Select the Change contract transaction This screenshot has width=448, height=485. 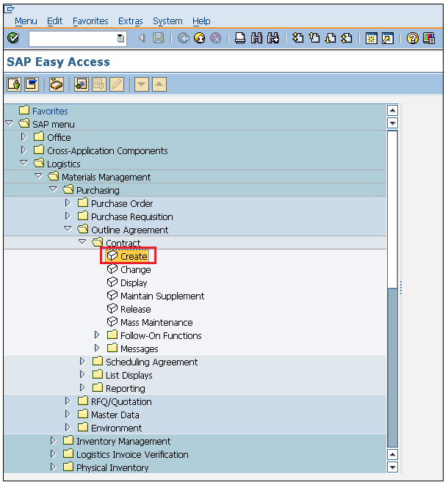tap(136, 270)
